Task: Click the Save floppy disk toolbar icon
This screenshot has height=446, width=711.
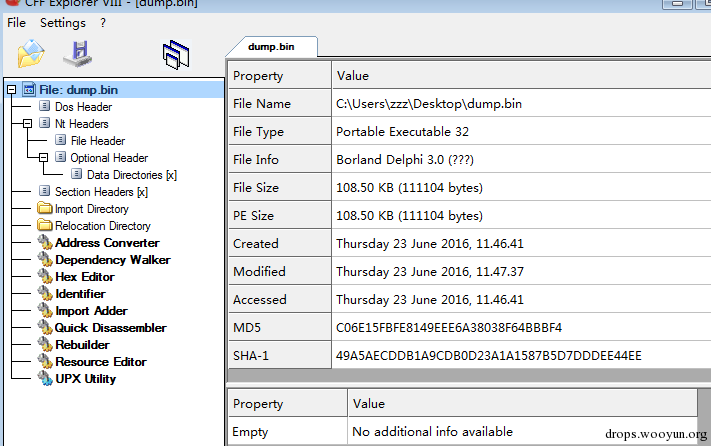Action: pos(78,54)
